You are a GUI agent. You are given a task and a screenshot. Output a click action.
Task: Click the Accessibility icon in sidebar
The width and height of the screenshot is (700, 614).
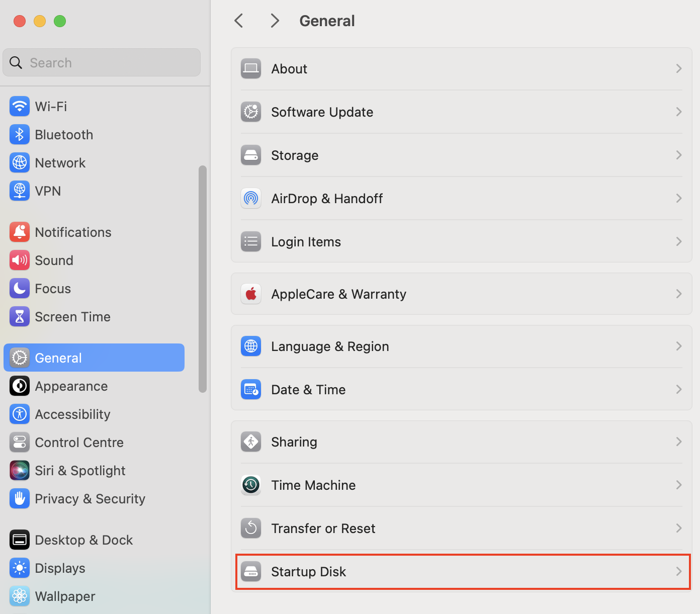pos(20,414)
